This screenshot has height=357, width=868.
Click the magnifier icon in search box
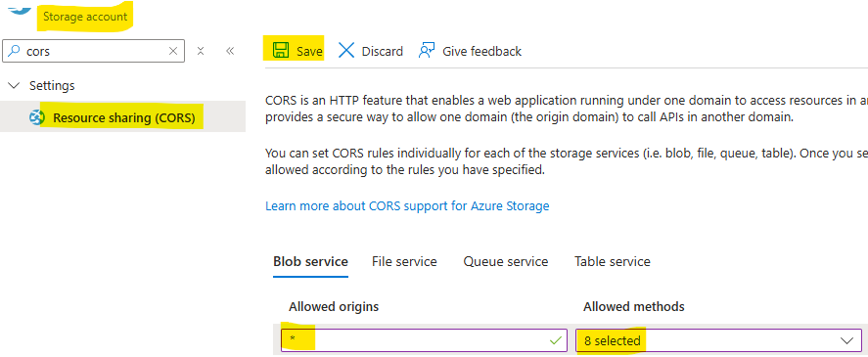click(15, 51)
